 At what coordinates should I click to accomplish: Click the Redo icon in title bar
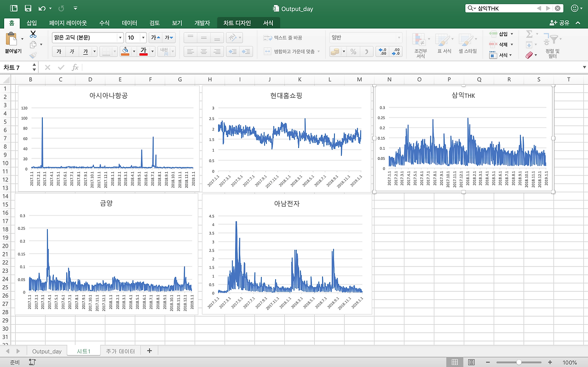[x=61, y=8]
